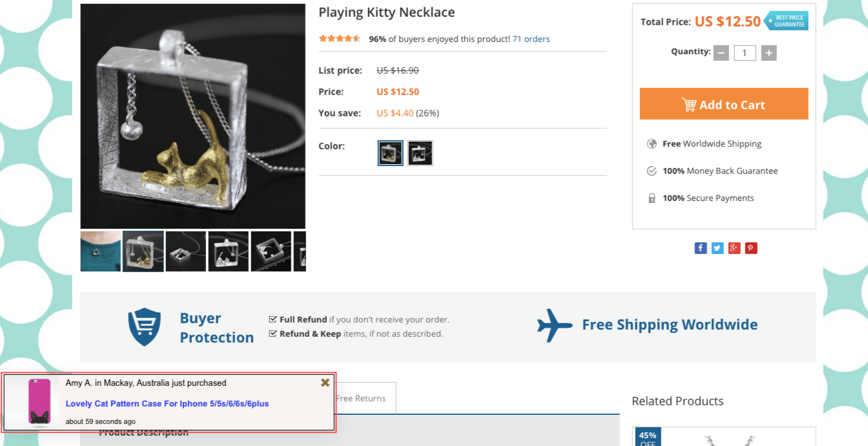Decrease quantity with minus button
Screen dimensions: 868x446
[x=721, y=53]
